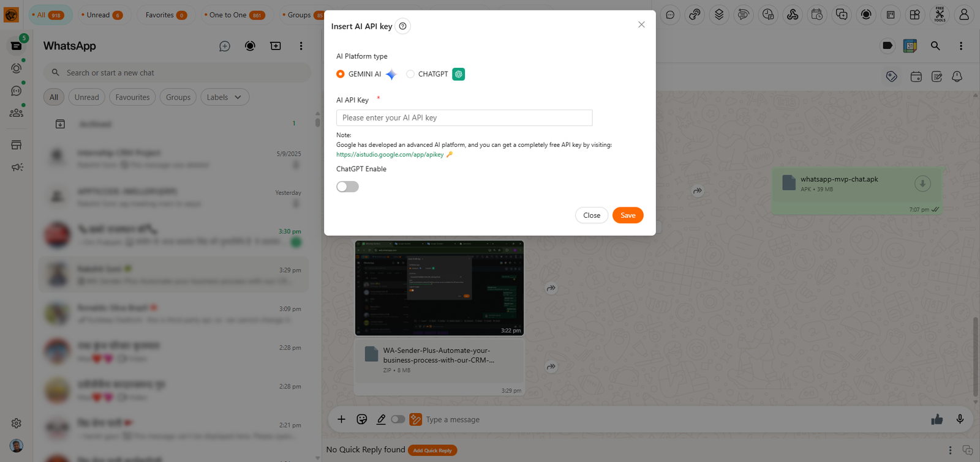Open the Google Calendar 31 icon
The image size is (980, 462).
pos(910,46)
